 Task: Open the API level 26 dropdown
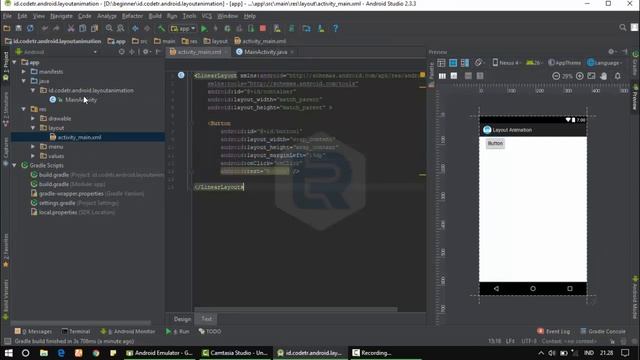point(534,63)
